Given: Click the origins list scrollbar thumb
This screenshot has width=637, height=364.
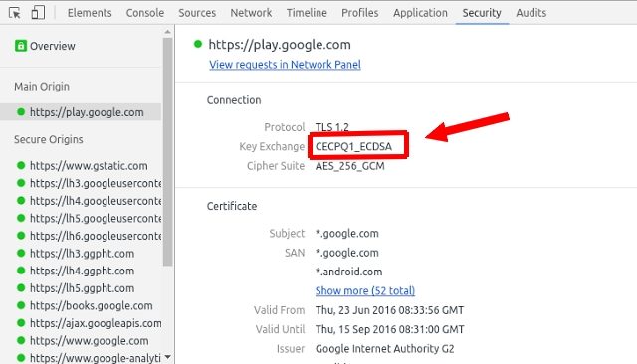Looking at the screenshot, I should [167, 152].
